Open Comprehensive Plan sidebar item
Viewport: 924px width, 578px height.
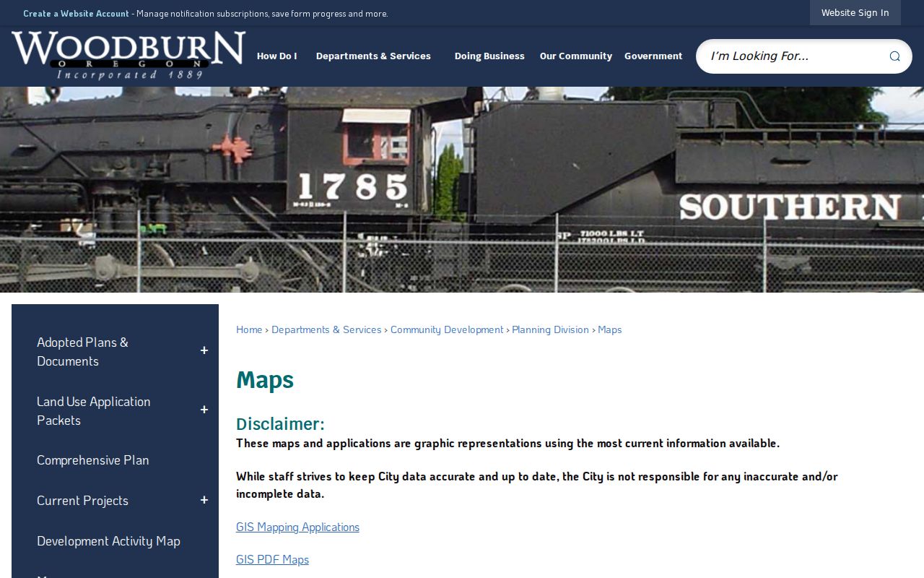[93, 460]
